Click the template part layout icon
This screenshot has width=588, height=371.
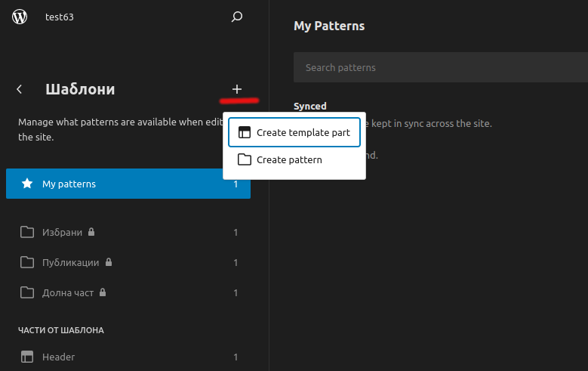click(244, 132)
